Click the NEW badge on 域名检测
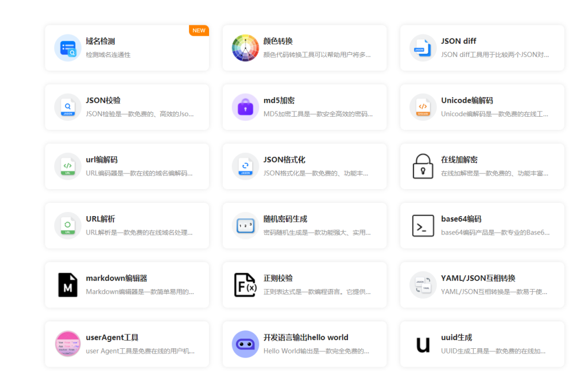The image size is (588, 377). click(x=199, y=30)
